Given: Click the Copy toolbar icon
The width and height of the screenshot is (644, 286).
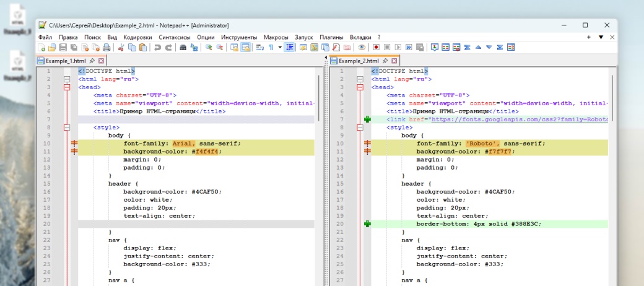Looking at the screenshot, I should pos(132,47).
